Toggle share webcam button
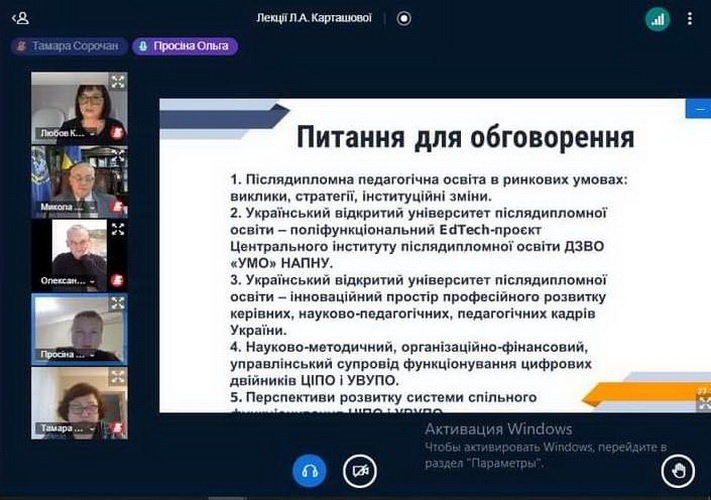The height and width of the screenshot is (500, 711). [x=360, y=471]
